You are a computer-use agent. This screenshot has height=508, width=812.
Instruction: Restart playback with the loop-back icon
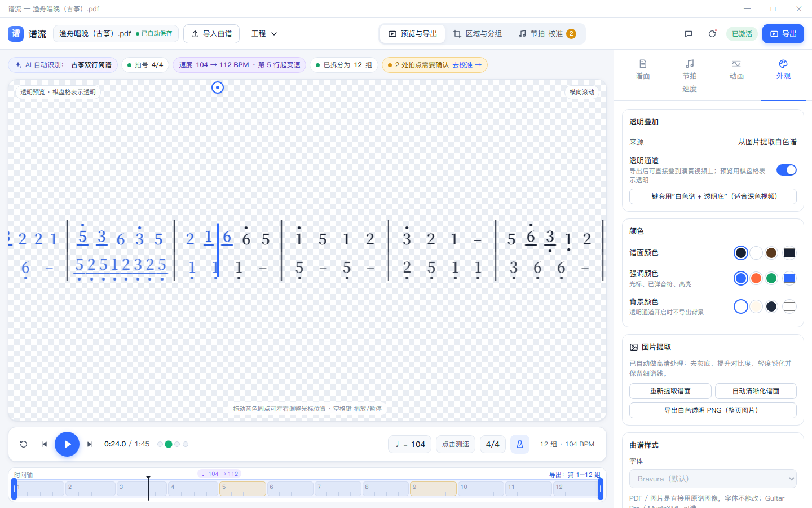pyautogui.click(x=24, y=444)
